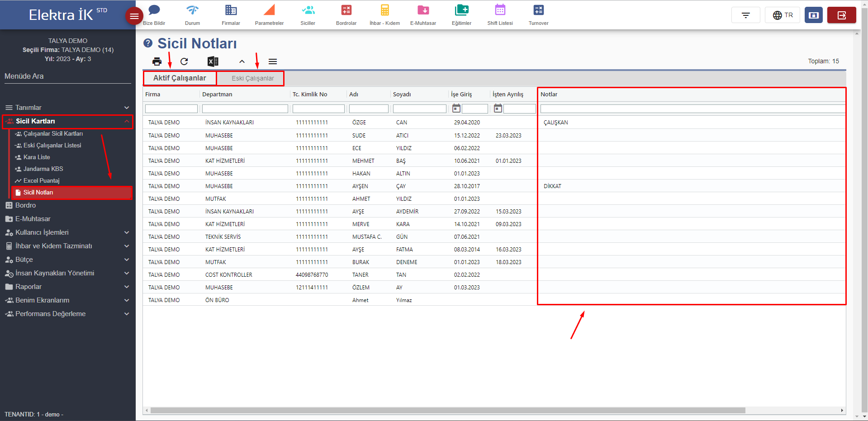Click the red logout icon button

pos(841,15)
